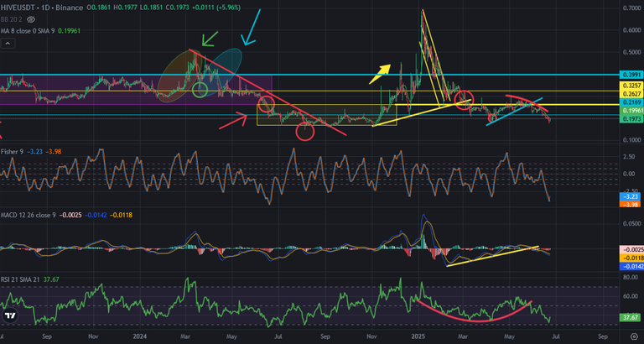Click the 0.1000 price scale value

click(x=631, y=140)
